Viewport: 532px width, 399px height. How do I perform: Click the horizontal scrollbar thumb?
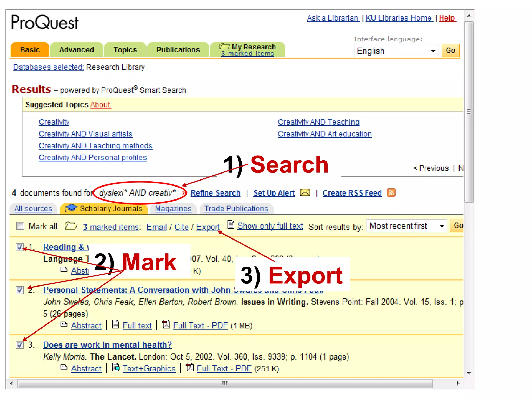pyautogui.click(x=225, y=383)
